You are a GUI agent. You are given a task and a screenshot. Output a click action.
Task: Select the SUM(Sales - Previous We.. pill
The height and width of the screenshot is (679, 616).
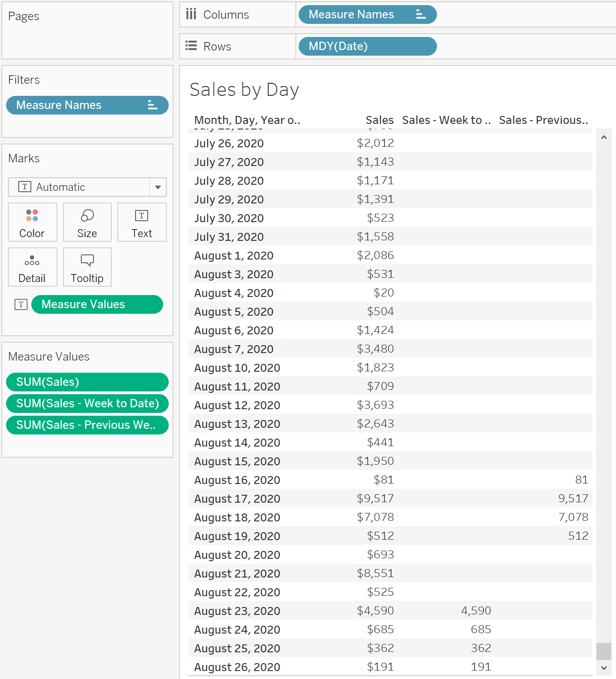tap(87, 425)
